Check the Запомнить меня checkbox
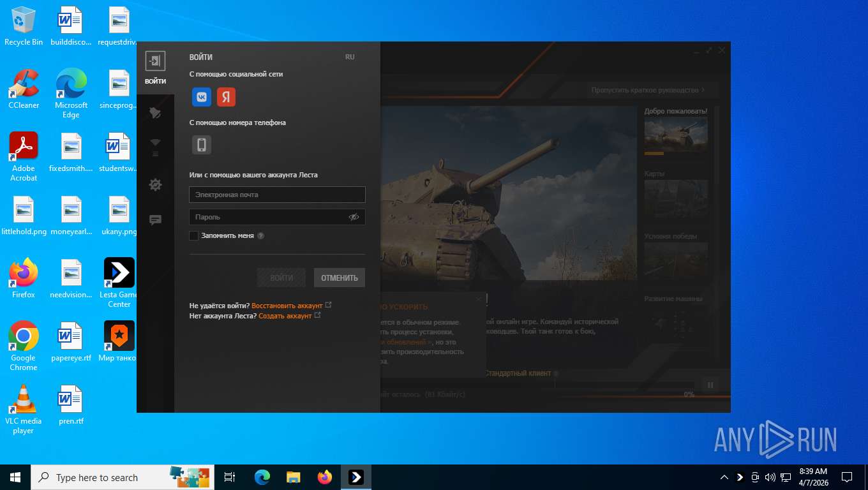 tap(193, 235)
